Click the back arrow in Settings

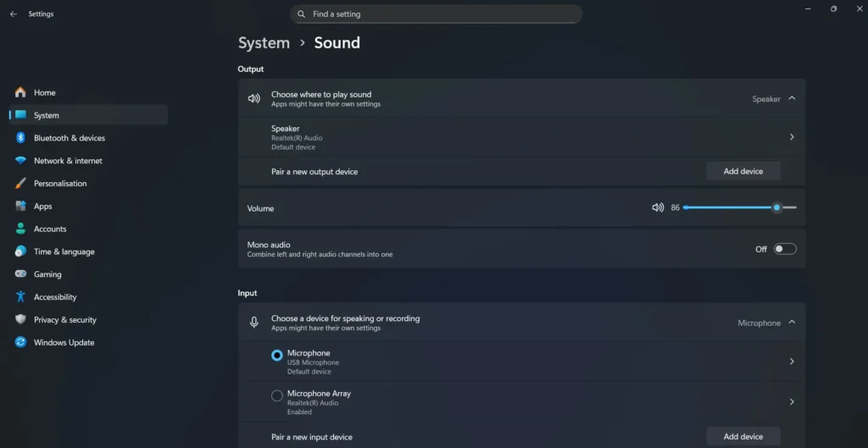pyautogui.click(x=14, y=14)
